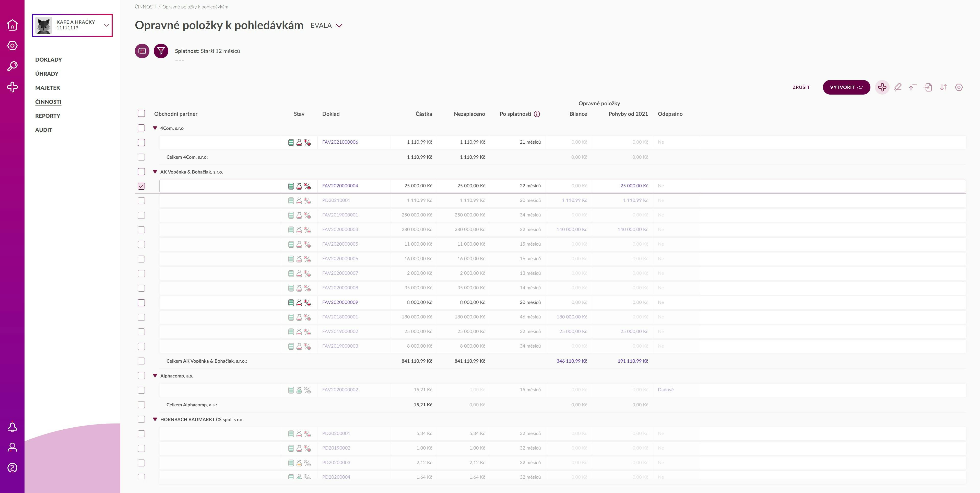The width and height of the screenshot is (980, 493).
Task: Open ČINNOSTI menu
Action: coord(48,102)
